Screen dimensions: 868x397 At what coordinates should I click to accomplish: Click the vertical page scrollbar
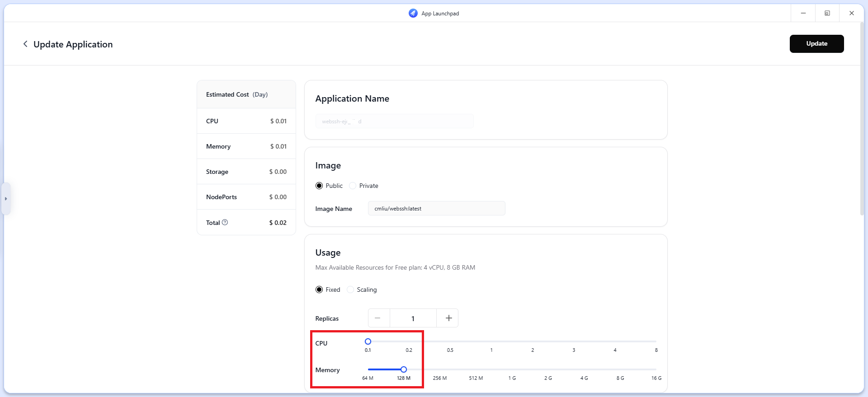coord(861,135)
